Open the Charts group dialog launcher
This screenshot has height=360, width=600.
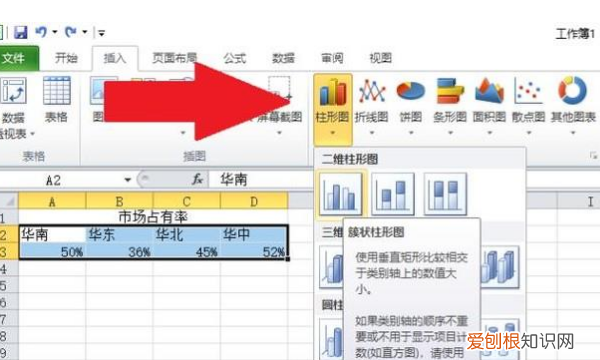click(593, 156)
